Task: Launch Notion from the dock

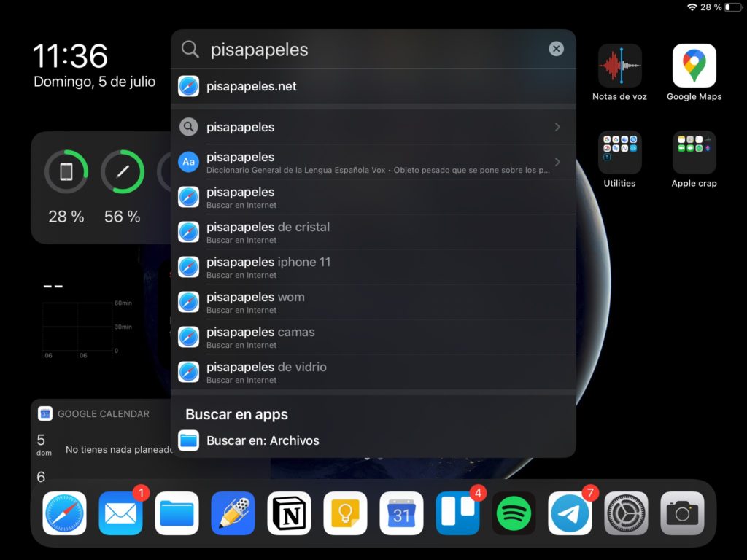Action: tap(289, 513)
